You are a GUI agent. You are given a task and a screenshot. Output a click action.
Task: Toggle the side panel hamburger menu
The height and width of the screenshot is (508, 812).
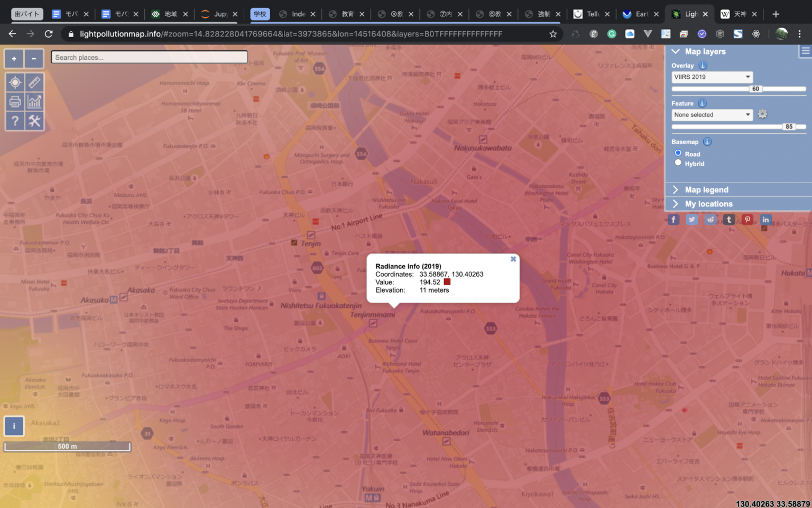point(805,51)
